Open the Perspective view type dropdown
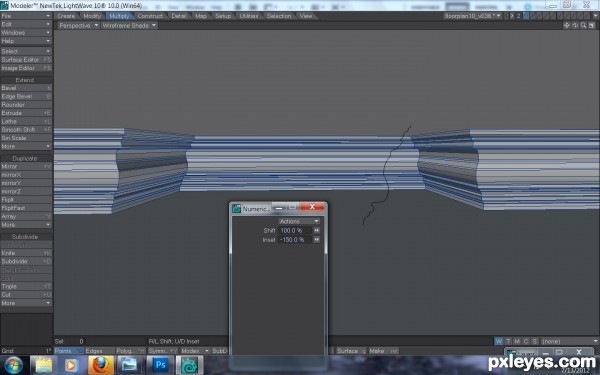Screen dimensions: 600x375 pyautogui.click(x=78, y=25)
